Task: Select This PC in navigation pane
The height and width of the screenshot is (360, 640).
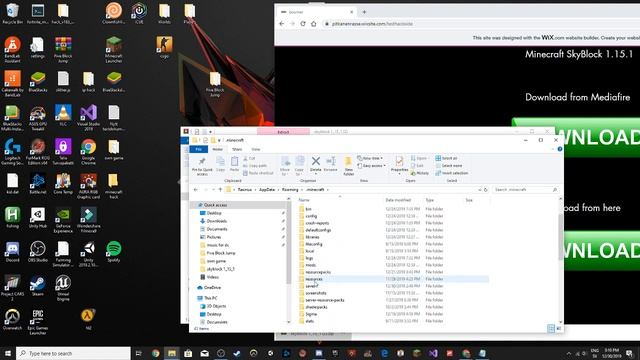Action: [210, 298]
